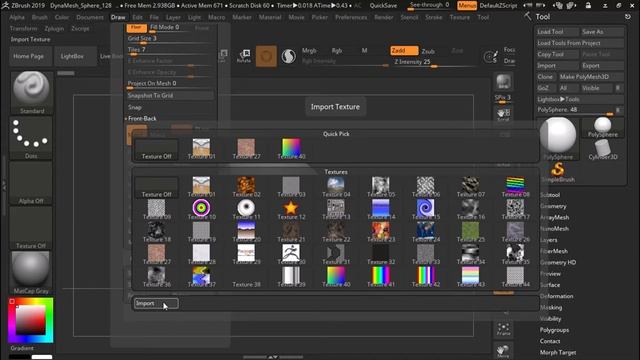This screenshot has height=360, width=640.
Task: Choose Texture 23 red orange texture
Action: 381,232
